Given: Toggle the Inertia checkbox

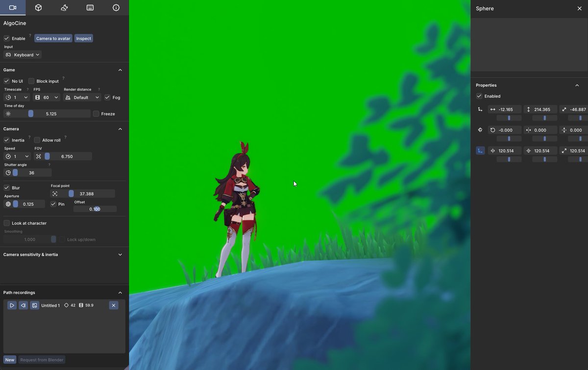Looking at the screenshot, I should click(6, 140).
